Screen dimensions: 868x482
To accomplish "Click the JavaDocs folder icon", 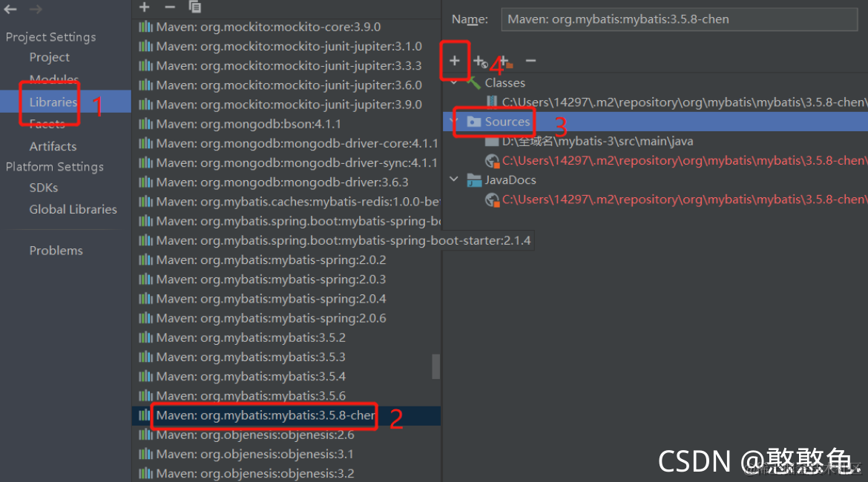I will (x=474, y=180).
